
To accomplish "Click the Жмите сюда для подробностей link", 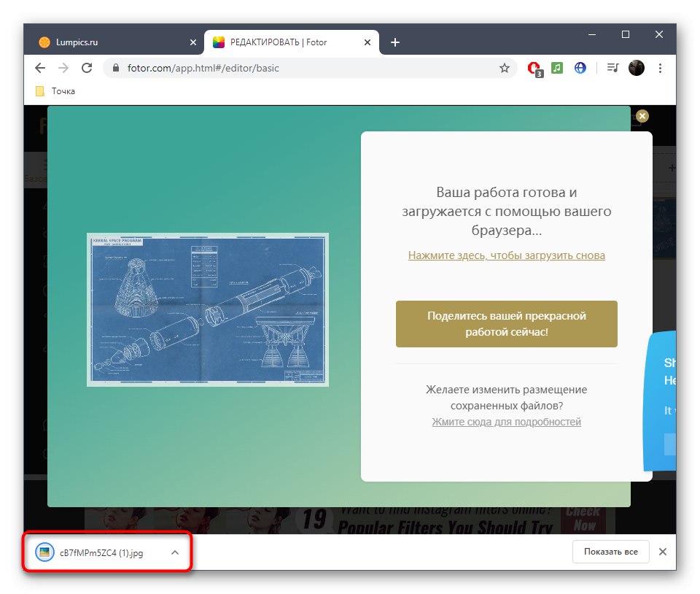I will click(506, 422).
